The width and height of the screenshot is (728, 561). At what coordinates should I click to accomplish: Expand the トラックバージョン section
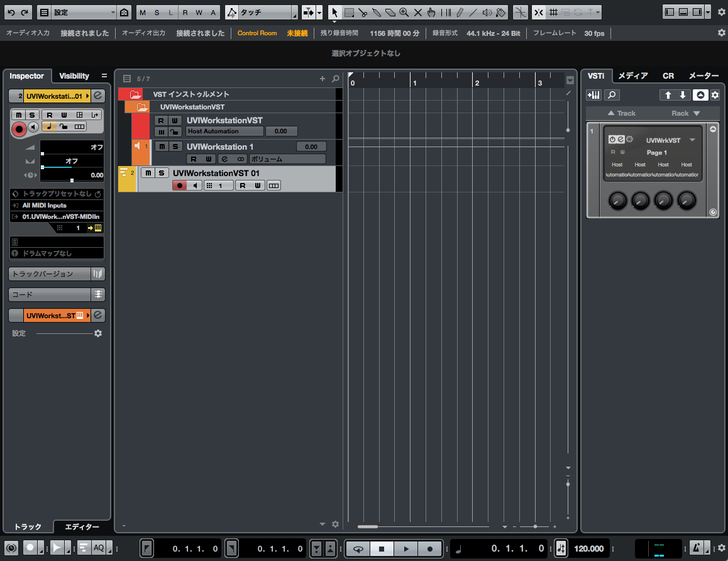pyautogui.click(x=50, y=274)
